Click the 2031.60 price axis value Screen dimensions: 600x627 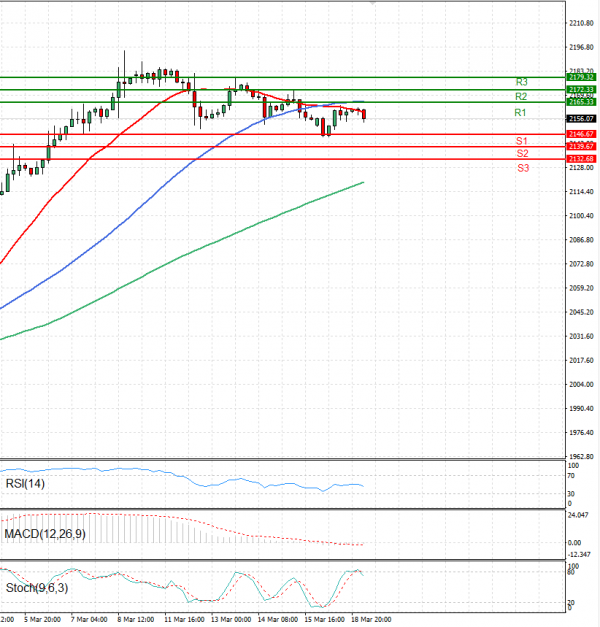[581, 336]
